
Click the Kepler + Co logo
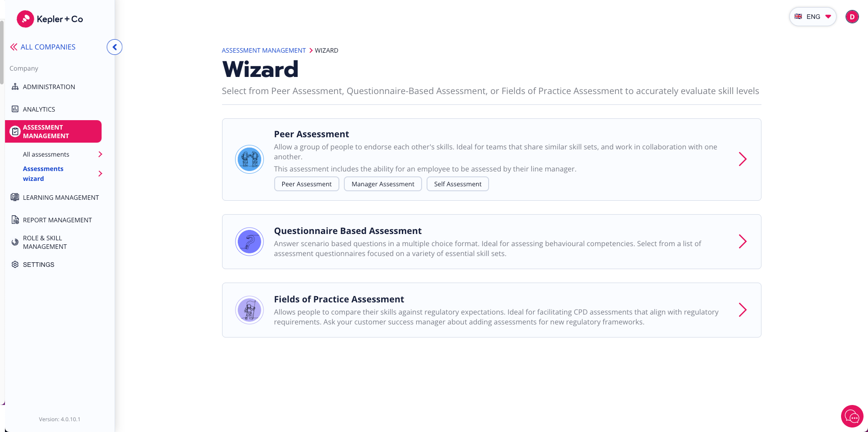point(50,19)
